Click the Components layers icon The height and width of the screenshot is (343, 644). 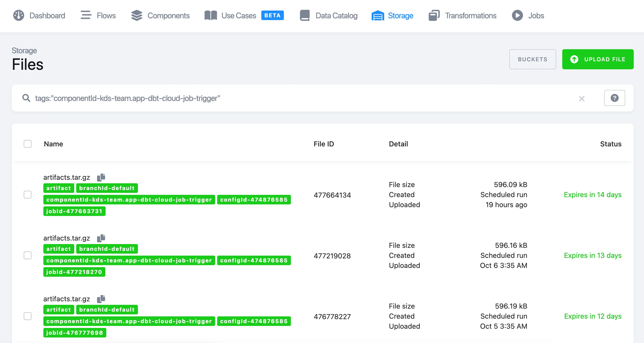137,15
